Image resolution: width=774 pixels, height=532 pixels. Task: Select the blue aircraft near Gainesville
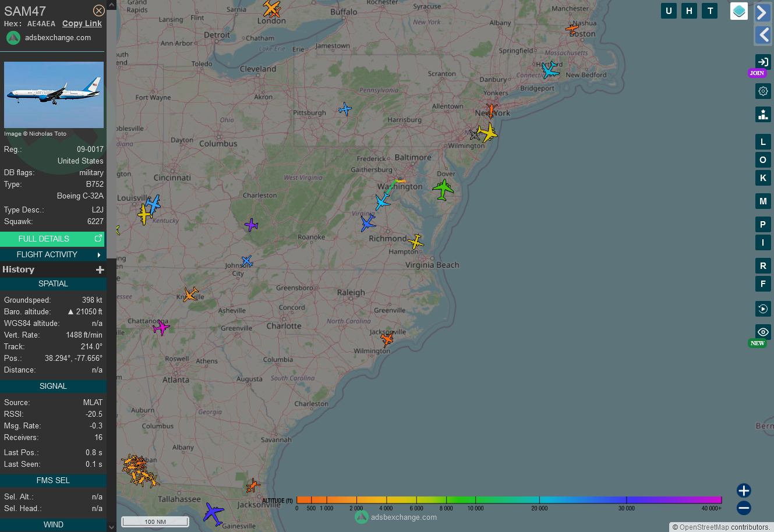coord(214,514)
